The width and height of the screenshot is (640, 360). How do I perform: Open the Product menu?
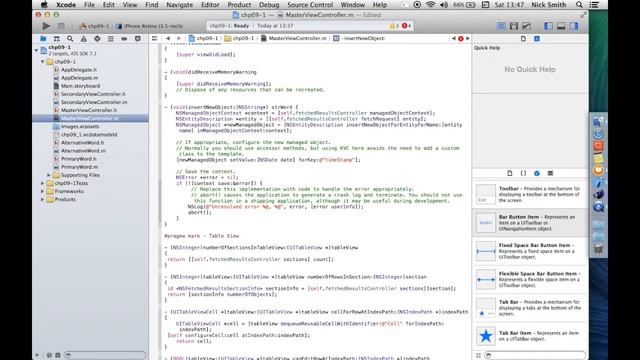pos(239,5)
